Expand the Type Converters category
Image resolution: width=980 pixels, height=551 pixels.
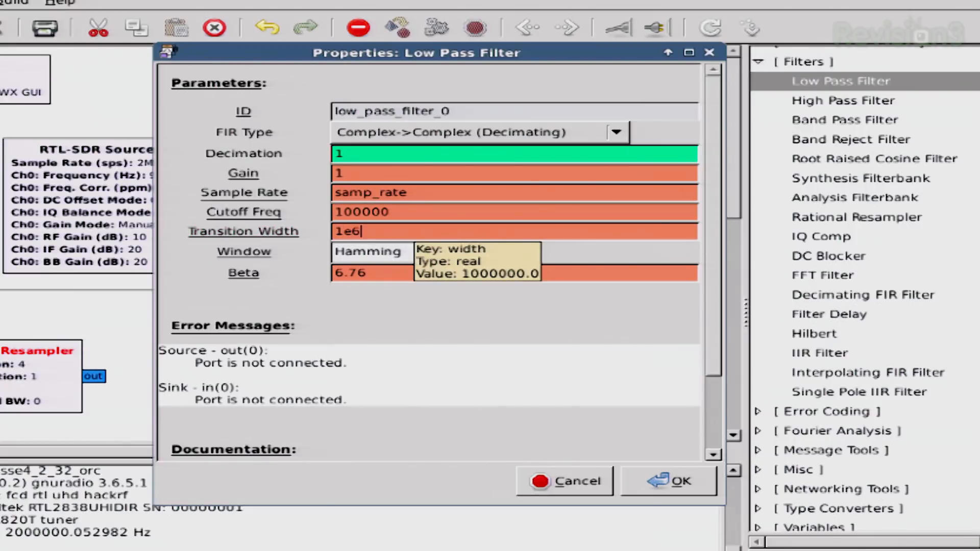[x=758, y=508]
